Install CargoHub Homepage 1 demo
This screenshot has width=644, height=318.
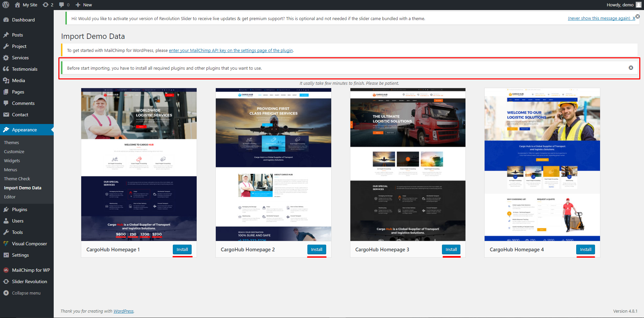point(182,249)
